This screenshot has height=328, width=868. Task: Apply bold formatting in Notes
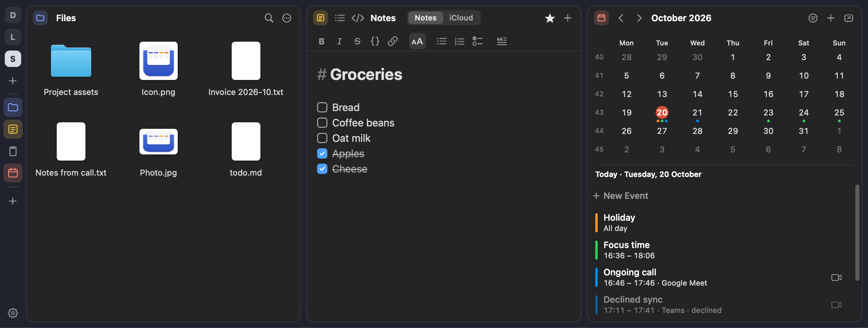click(x=322, y=41)
